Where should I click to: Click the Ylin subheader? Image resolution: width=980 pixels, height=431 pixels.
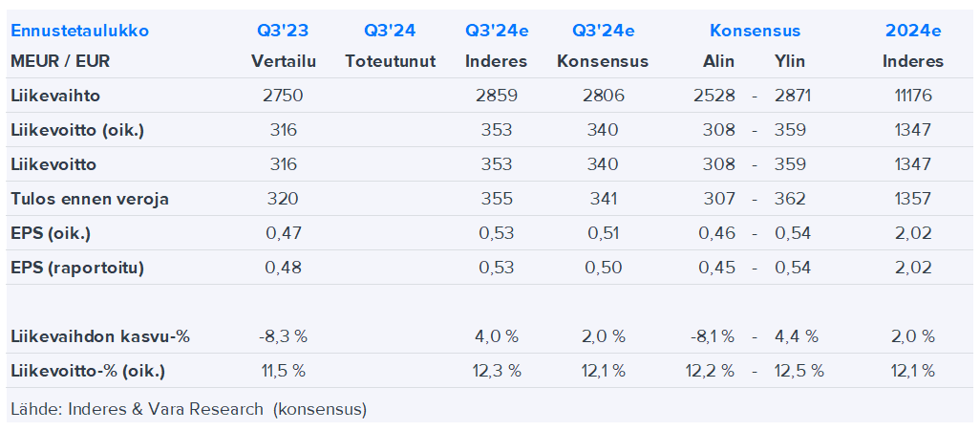pos(790,61)
